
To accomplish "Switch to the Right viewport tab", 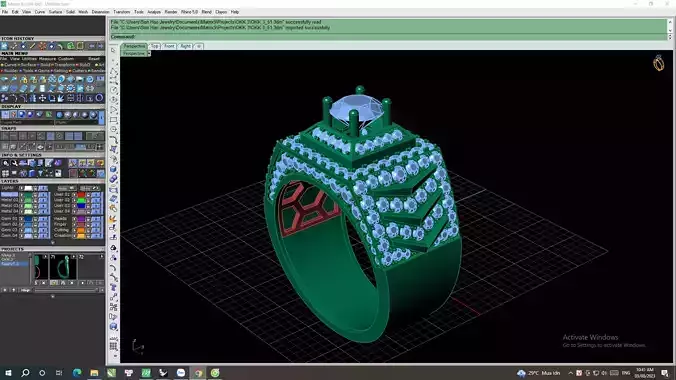I will [185, 46].
